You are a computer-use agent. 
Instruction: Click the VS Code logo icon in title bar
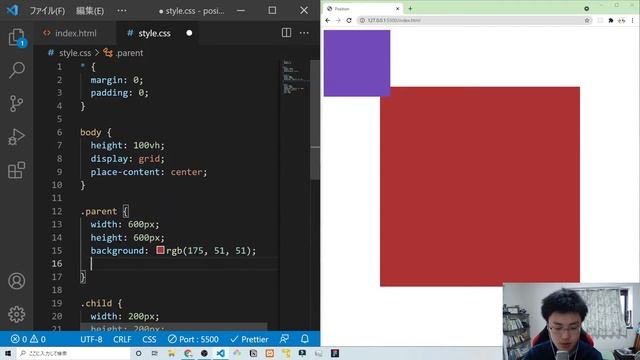click(x=12, y=10)
